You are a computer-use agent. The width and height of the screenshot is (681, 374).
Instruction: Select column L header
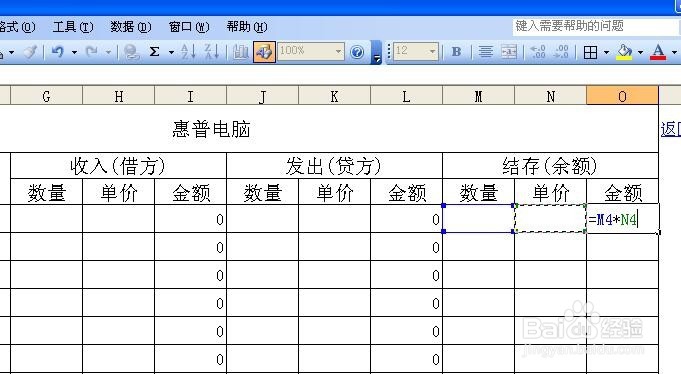point(407,96)
